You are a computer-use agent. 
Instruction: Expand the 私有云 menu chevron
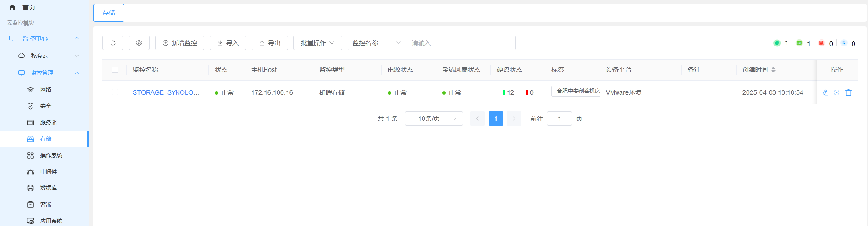[x=77, y=56]
